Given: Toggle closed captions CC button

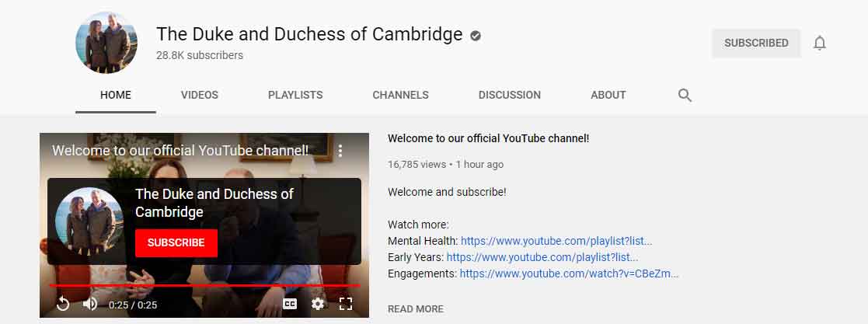Looking at the screenshot, I should (x=290, y=304).
